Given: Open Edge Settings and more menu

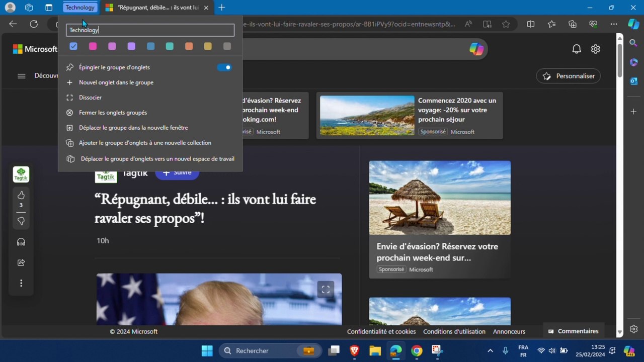Looking at the screenshot, I should [x=614, y=24].
